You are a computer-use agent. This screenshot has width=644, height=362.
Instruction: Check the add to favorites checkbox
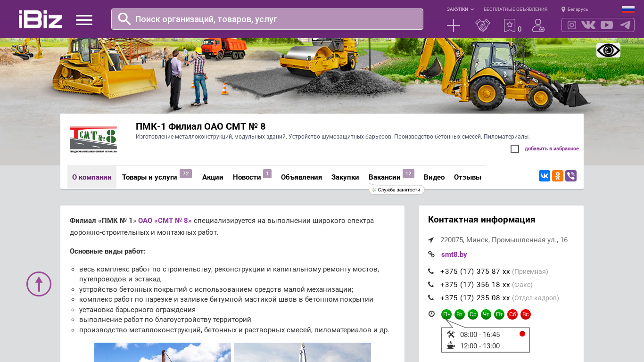tap(515, 149)
